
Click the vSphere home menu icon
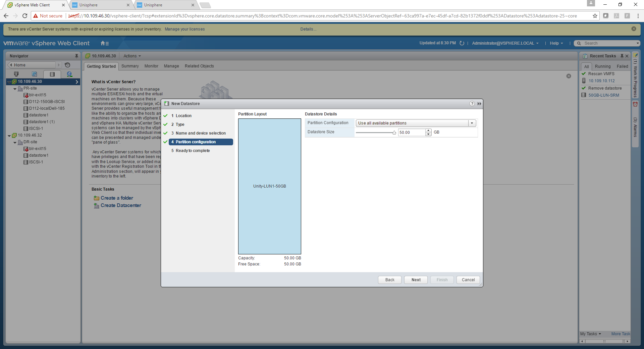click(105, 43)
